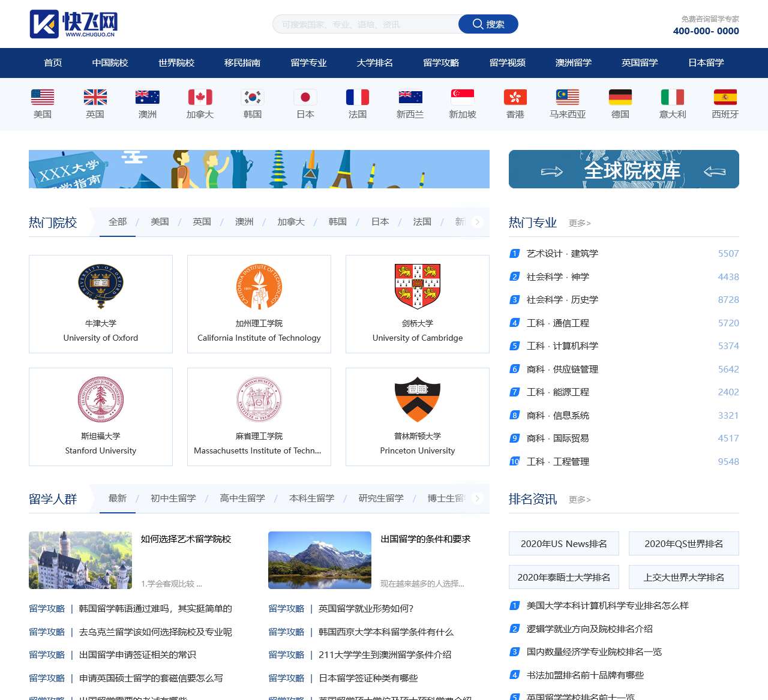This screenshot has height=700, width=768.
Task: Open 艺术设计 · 建筑学 major link
Action: pos(562,254)
